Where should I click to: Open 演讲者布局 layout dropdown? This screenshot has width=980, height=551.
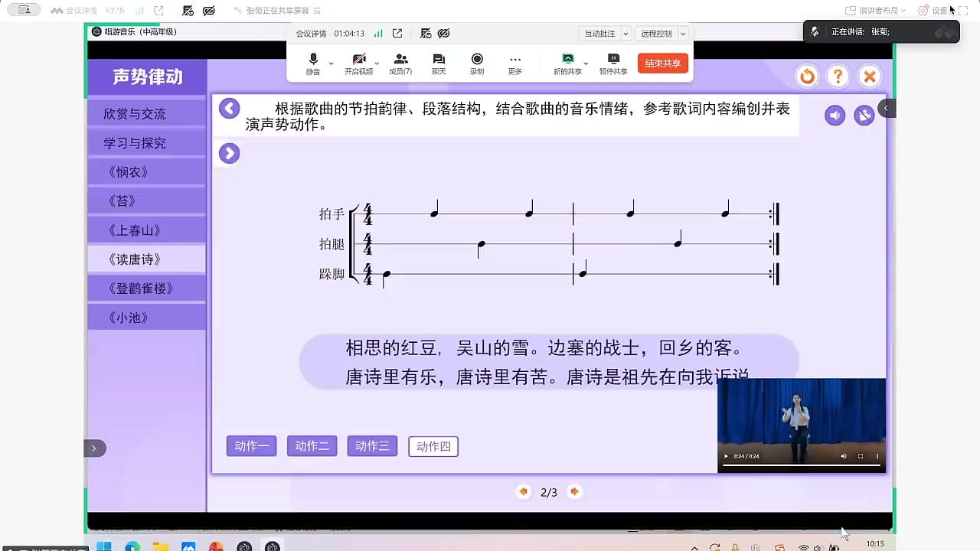[876, 11]
